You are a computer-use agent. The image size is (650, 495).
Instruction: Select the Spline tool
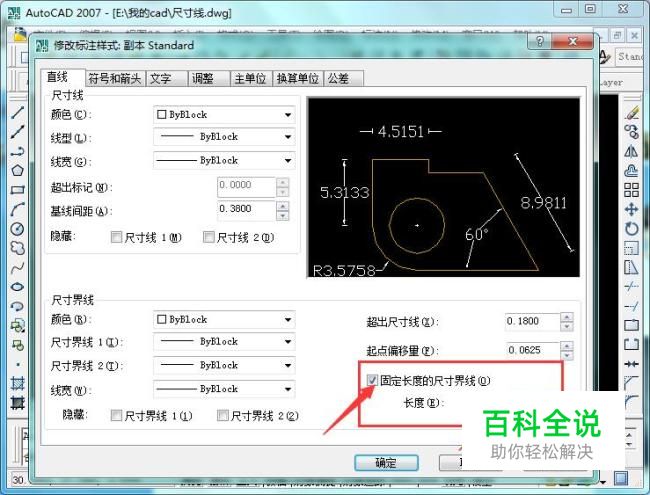[17, 268]
